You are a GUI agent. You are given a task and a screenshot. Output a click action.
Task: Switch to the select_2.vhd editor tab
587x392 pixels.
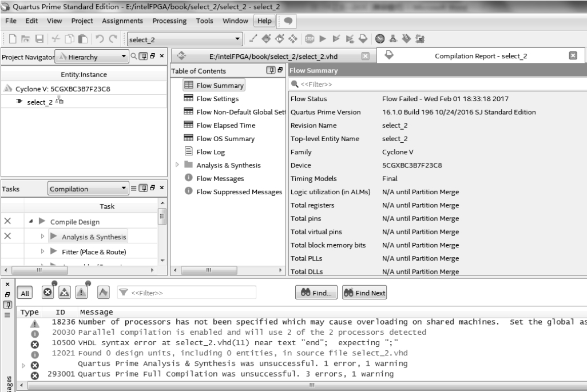click(x=272, y=57)
